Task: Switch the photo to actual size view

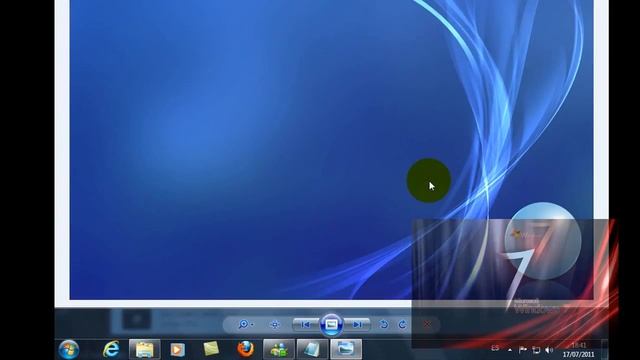Action: (x=275, y=324)
